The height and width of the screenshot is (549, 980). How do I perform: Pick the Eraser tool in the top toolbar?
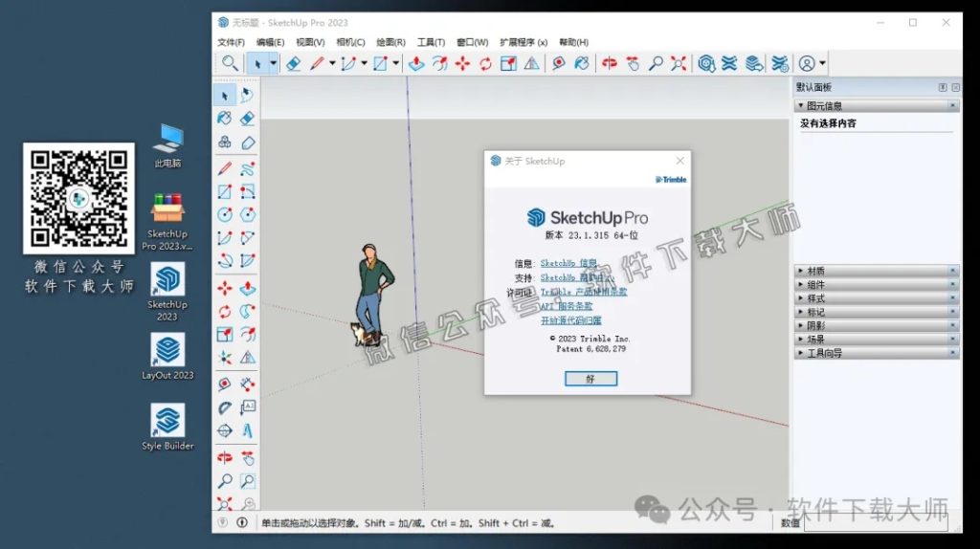[293, 63]
